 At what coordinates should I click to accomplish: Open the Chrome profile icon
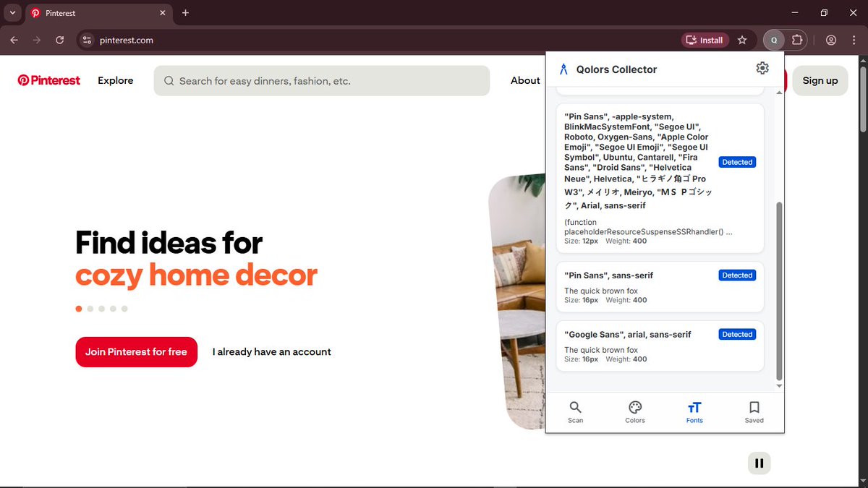[x=831, y=40]
